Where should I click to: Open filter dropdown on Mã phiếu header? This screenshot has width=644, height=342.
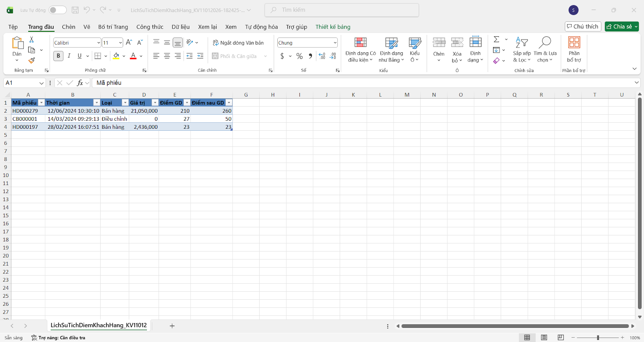point(41,103)
